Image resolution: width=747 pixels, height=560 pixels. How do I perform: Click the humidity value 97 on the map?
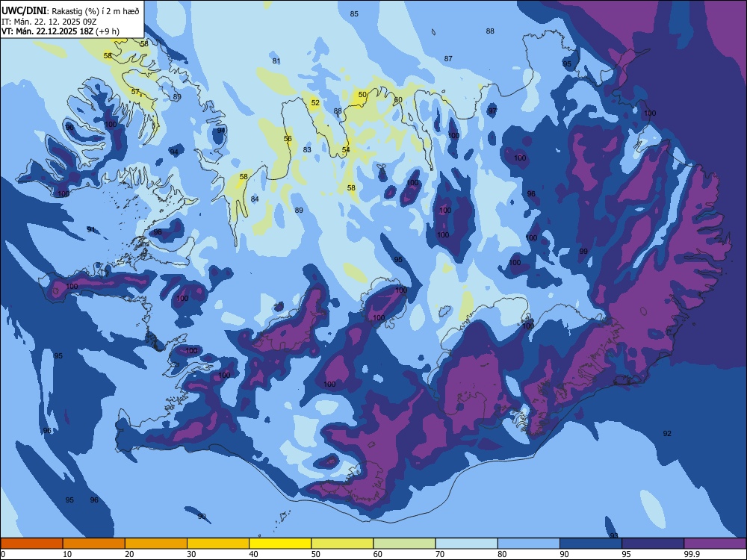pyautogui.click(x=492, y=111)
